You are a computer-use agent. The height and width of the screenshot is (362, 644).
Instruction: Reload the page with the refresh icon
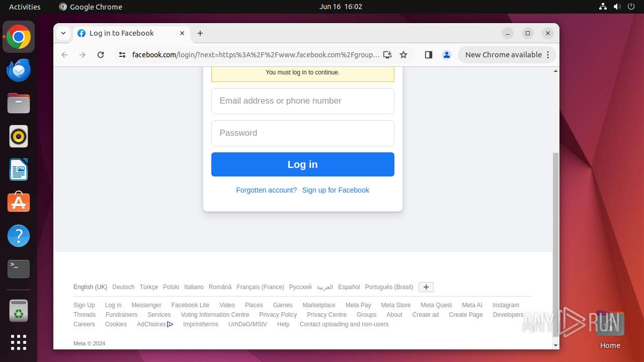pos(101,55)
